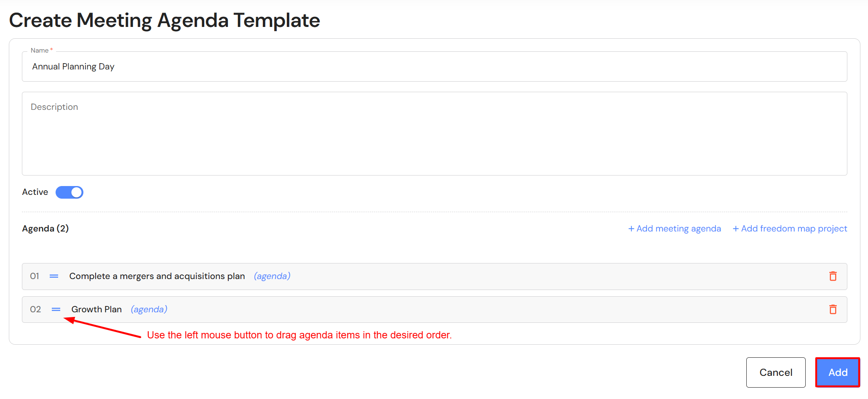Click the Agenda (2) section heading
The image size is (868, 399).
click(45, 229)
